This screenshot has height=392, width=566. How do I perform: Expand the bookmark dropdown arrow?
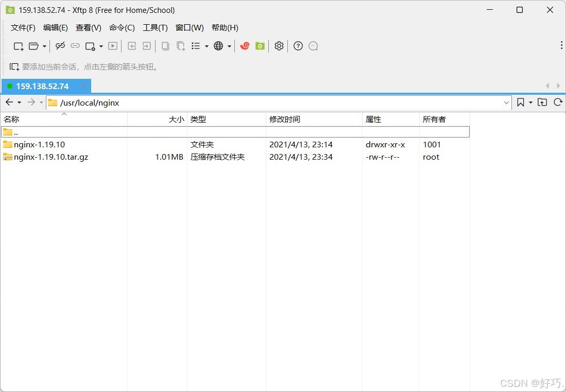coord(530,103)
